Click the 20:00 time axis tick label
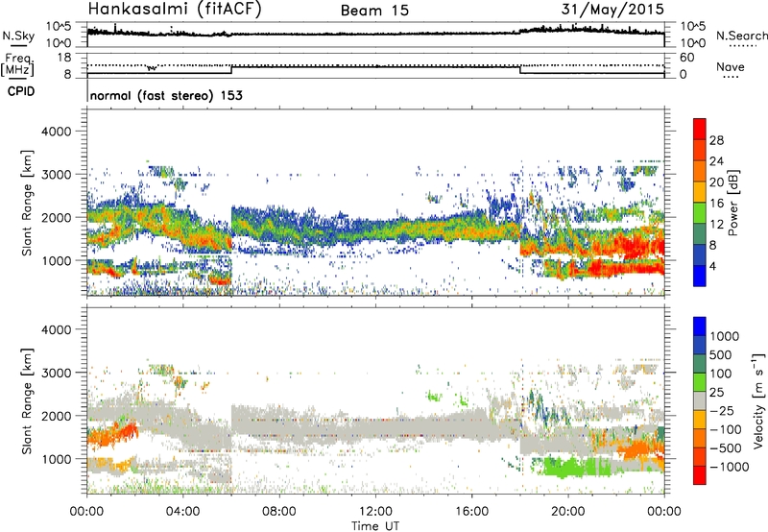The width and height of the screenshot is (768, 532). [x=567, y=512]
